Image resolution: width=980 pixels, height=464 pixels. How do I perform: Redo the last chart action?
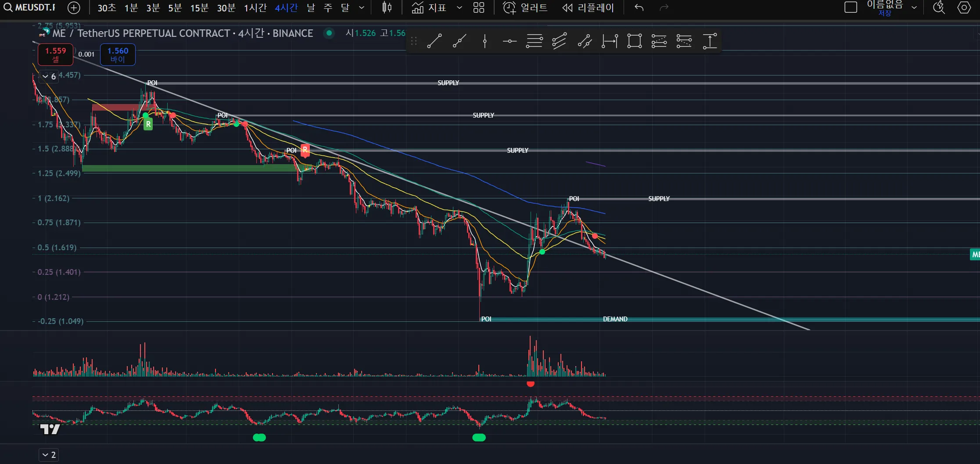(x=664, y=8)
